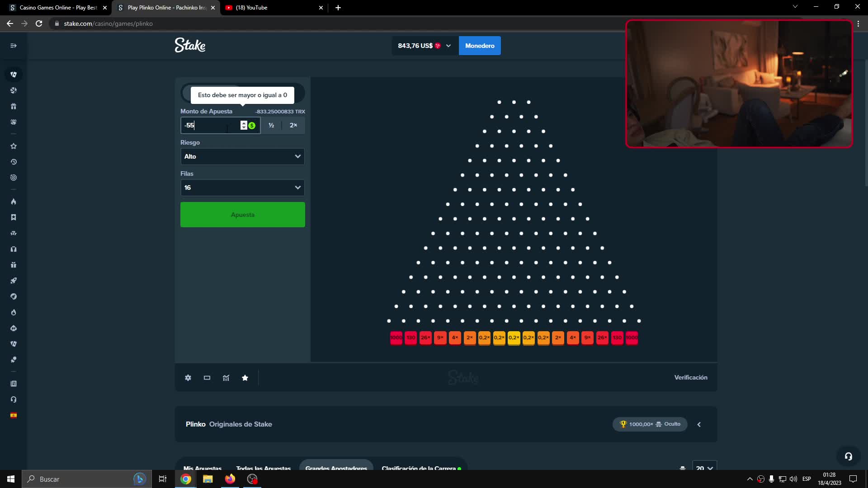This screenshot has width=868, height=488.
Task: Click the red 1000x multiplier slot on the left
Action: pos(396,338)
